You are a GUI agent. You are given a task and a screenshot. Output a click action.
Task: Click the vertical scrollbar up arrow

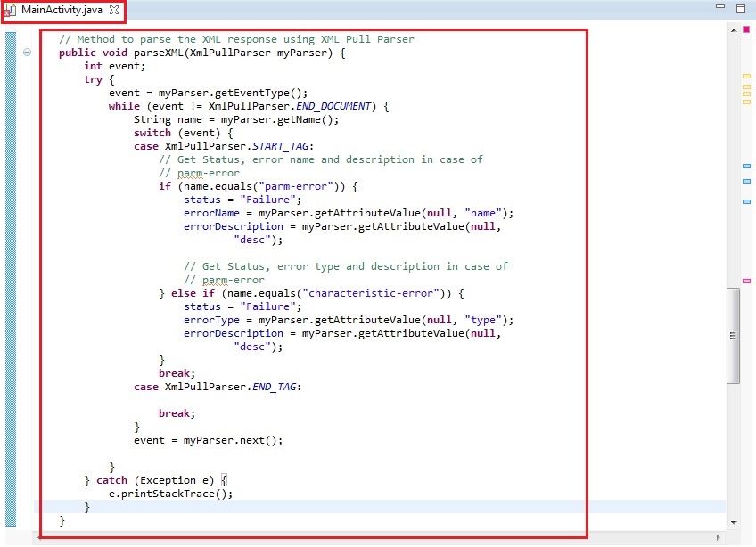734,30
